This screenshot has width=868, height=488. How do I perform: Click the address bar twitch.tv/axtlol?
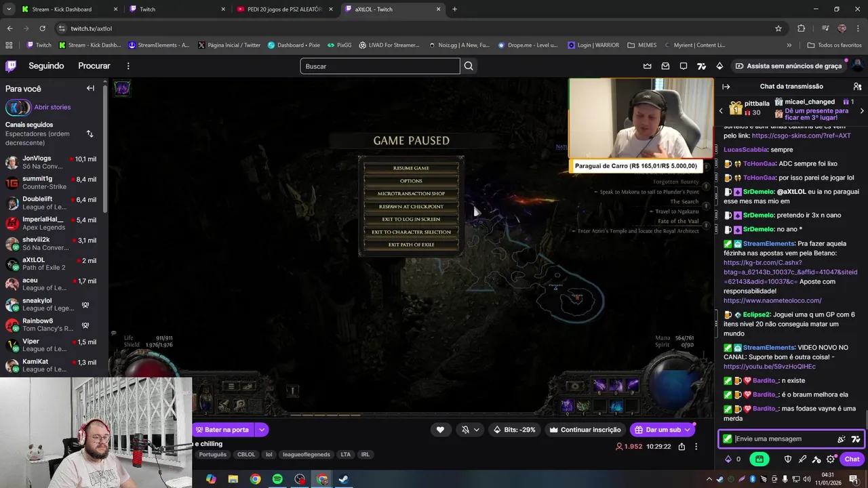pyautogui.click(x=91, y=28)
